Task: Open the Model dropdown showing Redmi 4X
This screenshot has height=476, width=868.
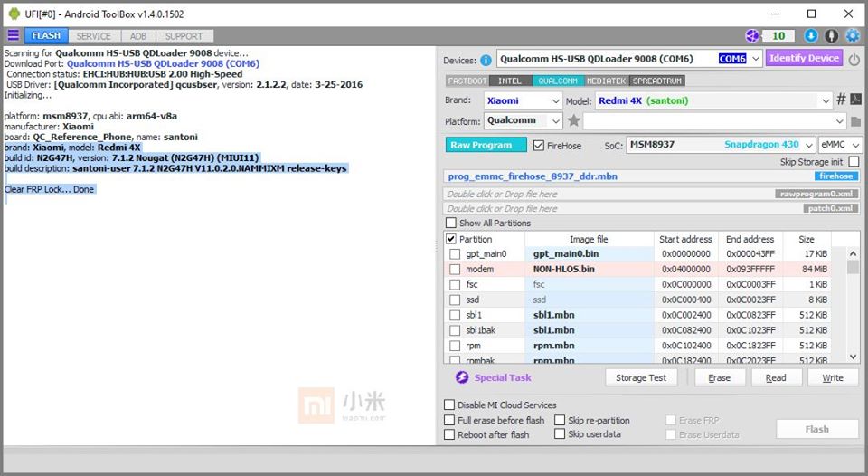Action: pos(713,100)
